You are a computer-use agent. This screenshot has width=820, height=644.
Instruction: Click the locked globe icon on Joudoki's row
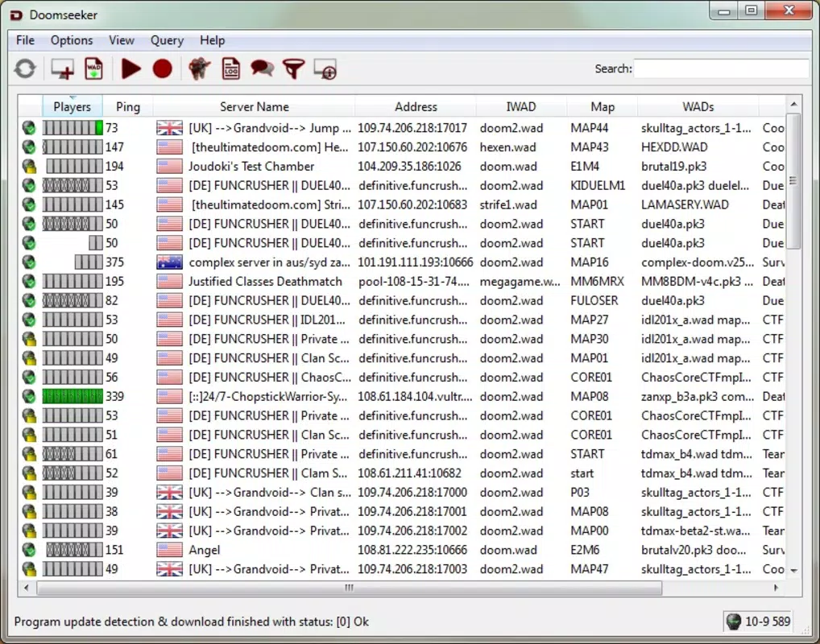point(29,166)
